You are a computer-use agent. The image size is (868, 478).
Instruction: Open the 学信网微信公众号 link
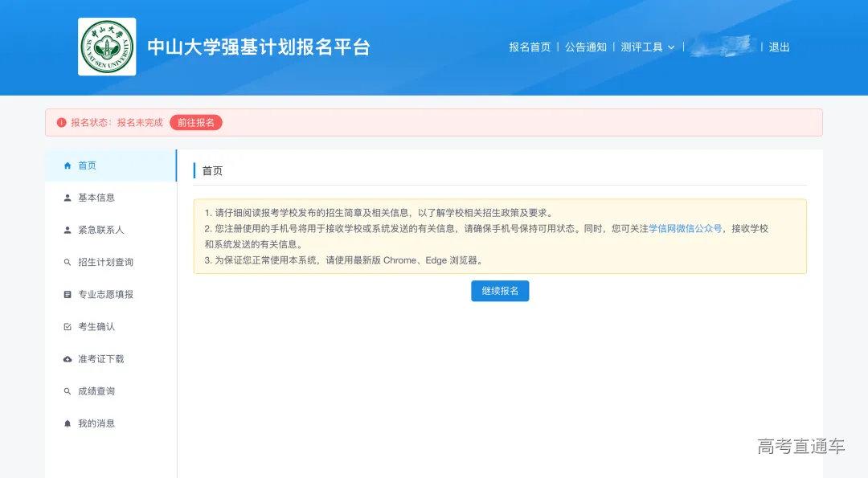[x=687, y=228]
